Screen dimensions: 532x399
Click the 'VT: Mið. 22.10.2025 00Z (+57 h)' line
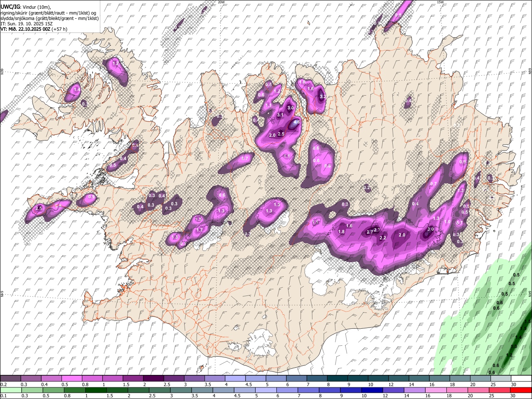pyautogui.click(x=34, y=29)
